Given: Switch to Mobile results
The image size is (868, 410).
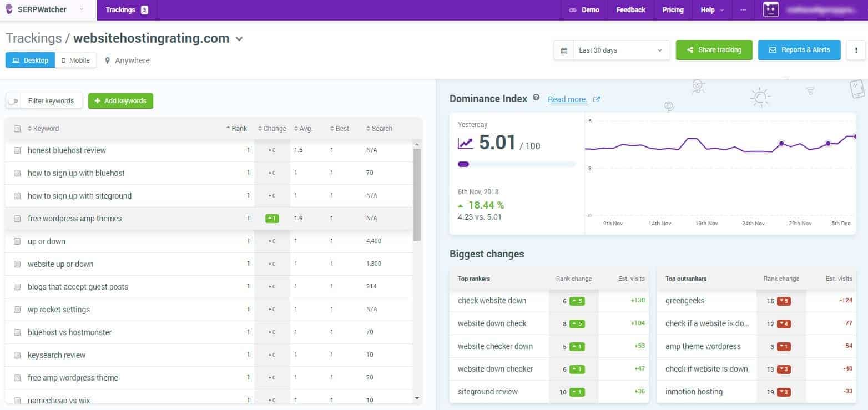Looking at the screenshot, I should coord(75,60).
